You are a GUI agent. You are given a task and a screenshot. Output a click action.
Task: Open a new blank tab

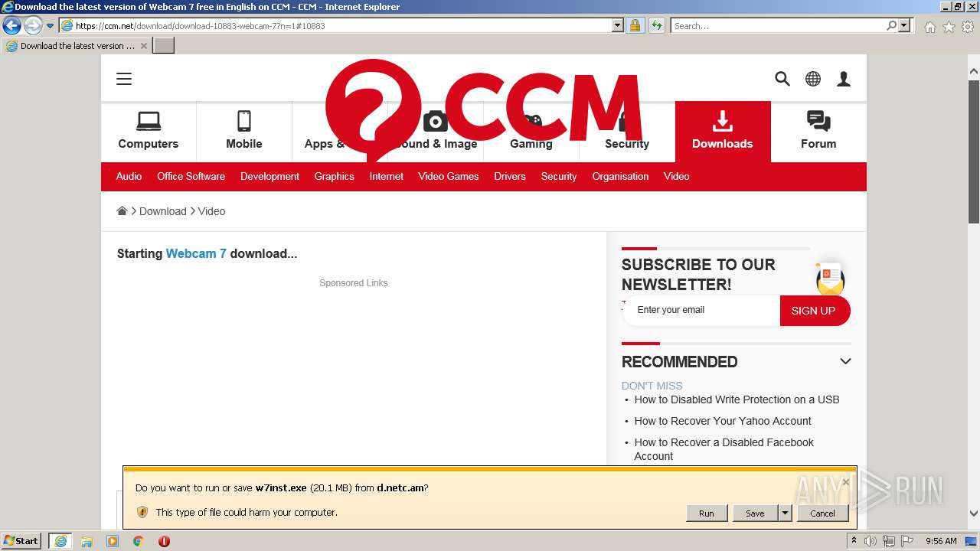(164, 46)
